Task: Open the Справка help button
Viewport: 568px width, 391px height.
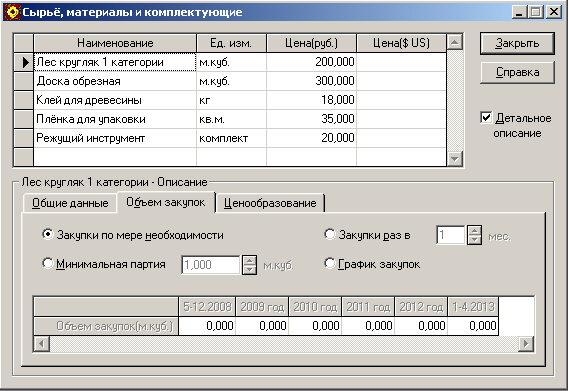Action: coord(517,72)
